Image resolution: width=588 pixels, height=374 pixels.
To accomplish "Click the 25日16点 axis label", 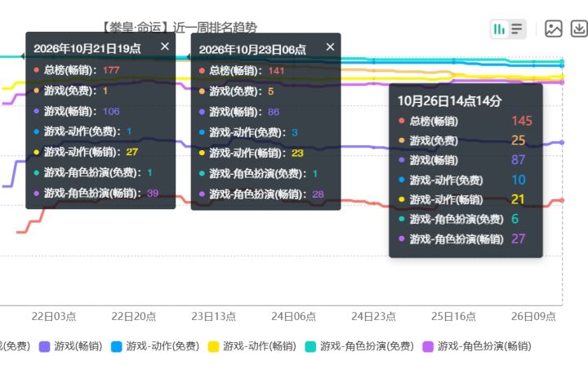I will (453, 317).
